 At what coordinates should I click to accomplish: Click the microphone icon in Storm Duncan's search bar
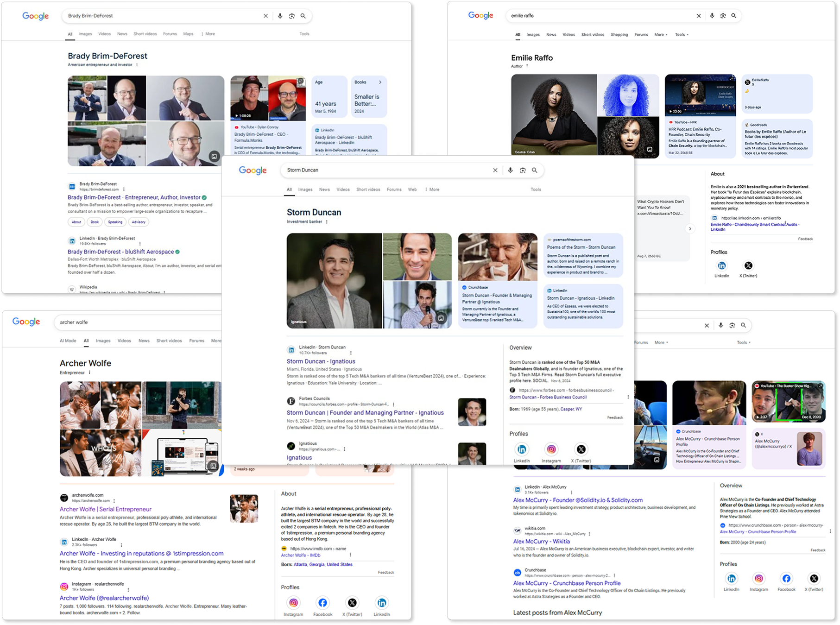tap(510, 170)
